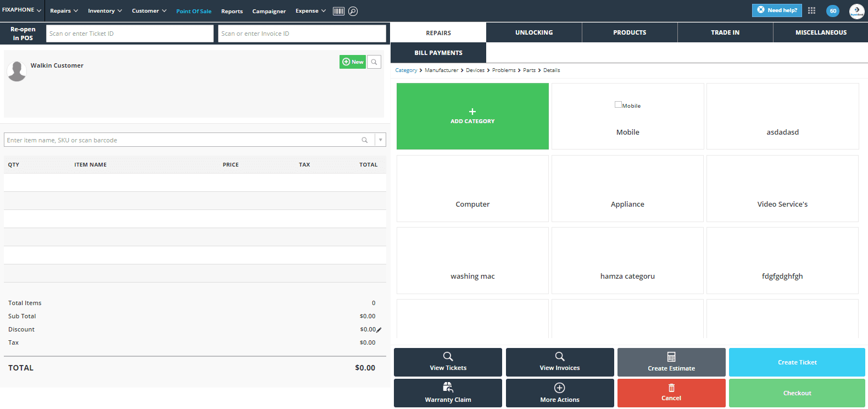Expand the Inventory menu
The width and height of the screenshot is (868, 409).
pos(105,11)
